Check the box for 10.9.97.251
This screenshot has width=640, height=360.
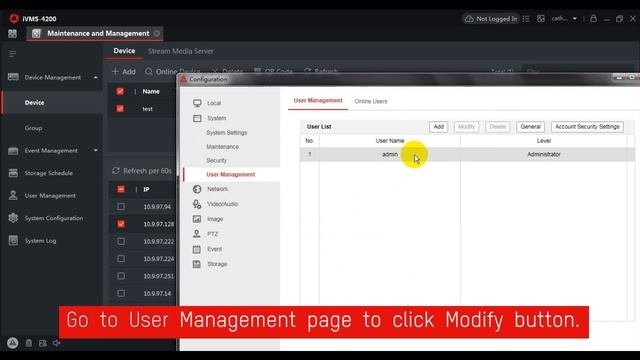(121, 276)
